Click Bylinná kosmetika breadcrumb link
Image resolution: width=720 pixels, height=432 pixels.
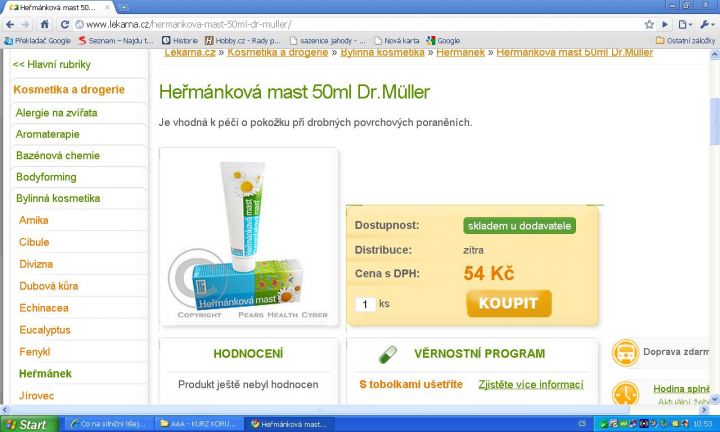(382, 52)
